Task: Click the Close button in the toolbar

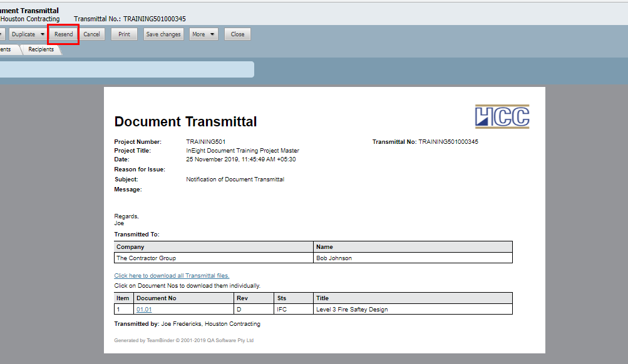Action: pos(237,34)
